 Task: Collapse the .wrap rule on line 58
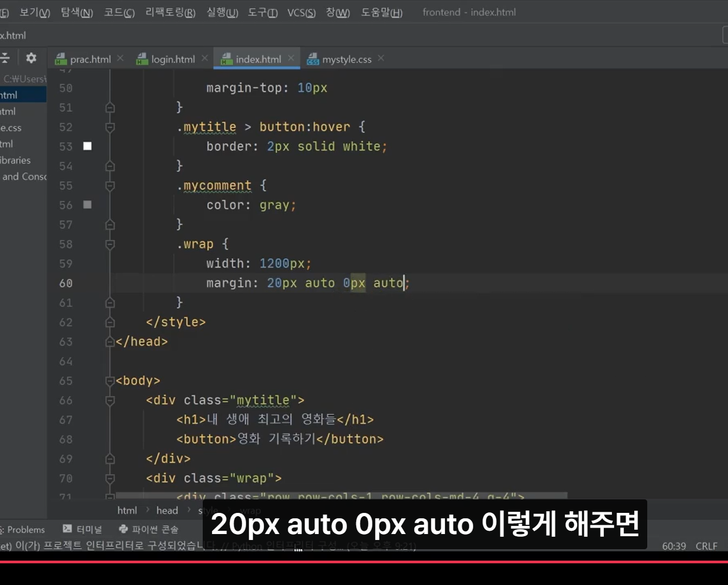point(110,244)
